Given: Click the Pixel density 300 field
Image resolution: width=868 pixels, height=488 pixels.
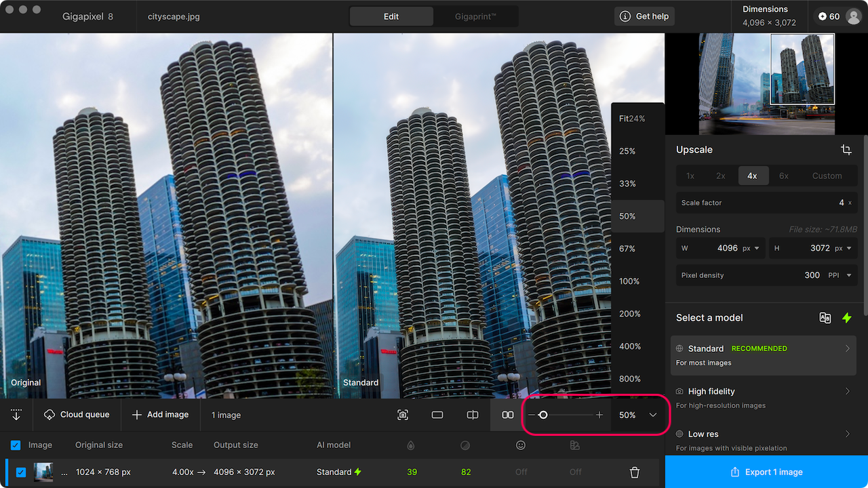Looking at the screenshot, I should coord(766,275).
